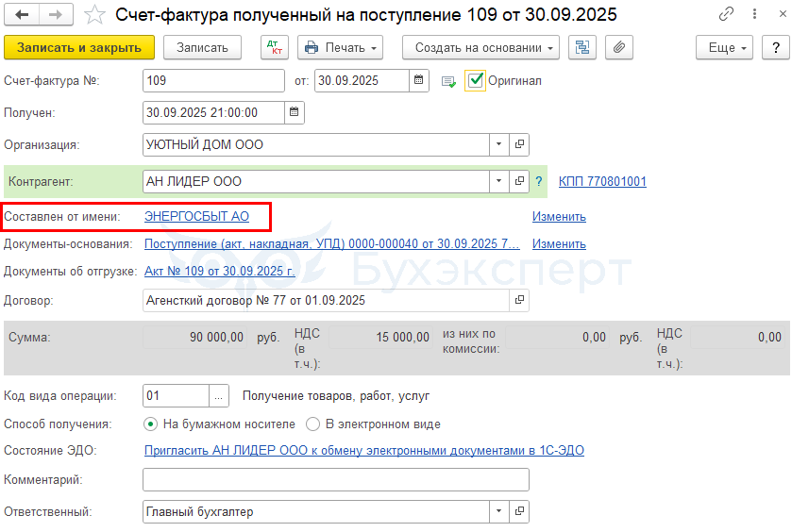The image size is (792, 532).
Task: Open the Еще menu
Action: (724, 47)
